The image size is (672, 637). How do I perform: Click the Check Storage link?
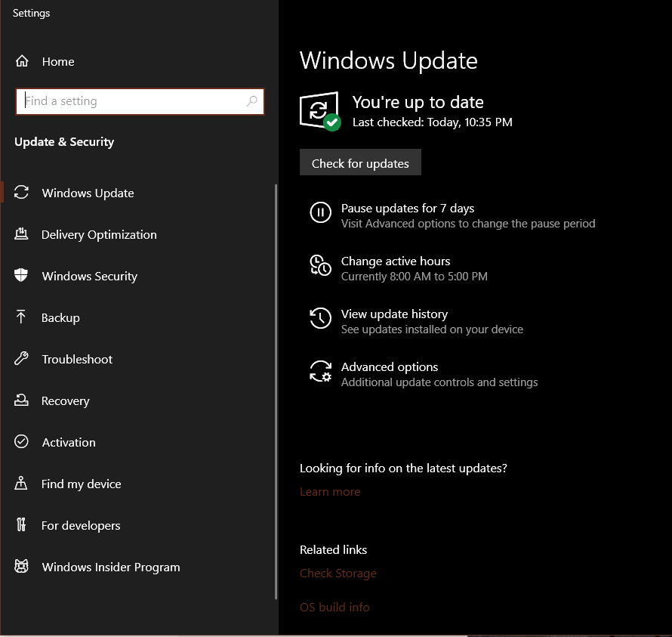338,573
